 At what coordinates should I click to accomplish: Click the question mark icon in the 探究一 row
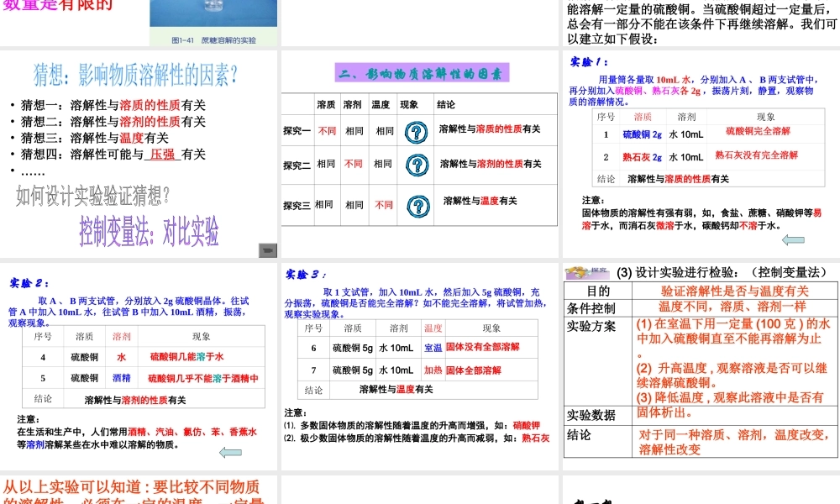pyautogui.click(x=416, y=132)
